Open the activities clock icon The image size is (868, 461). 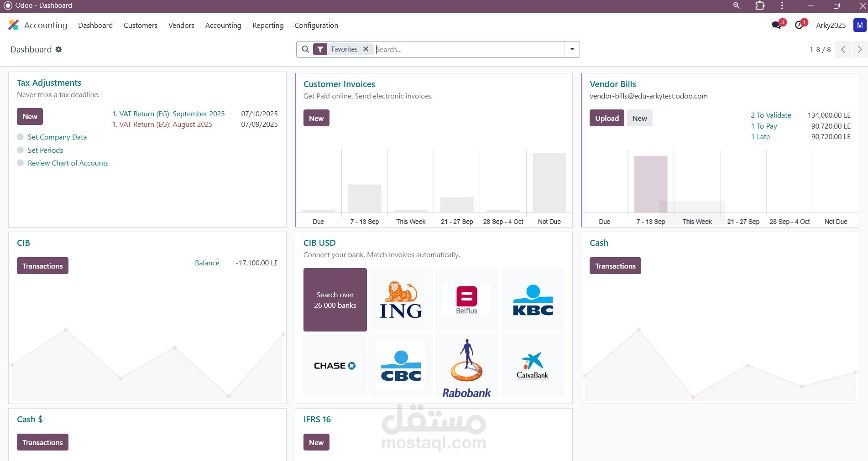click(799, 25)
